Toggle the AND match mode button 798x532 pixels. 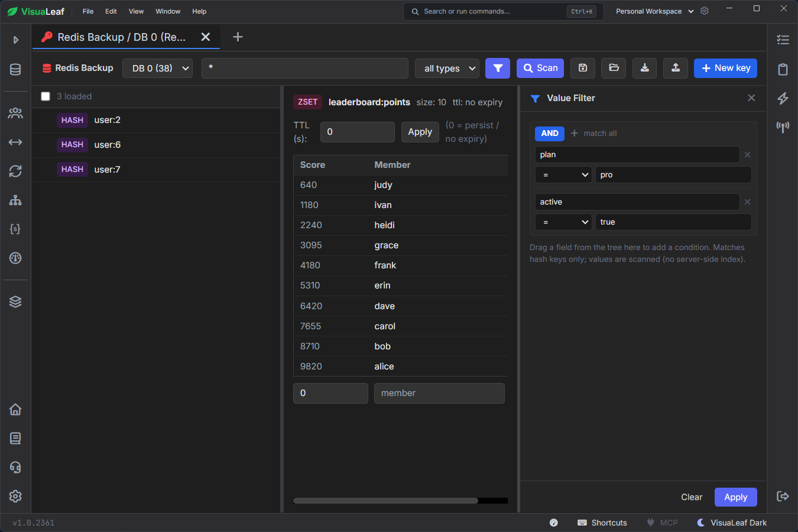point(550,133)
